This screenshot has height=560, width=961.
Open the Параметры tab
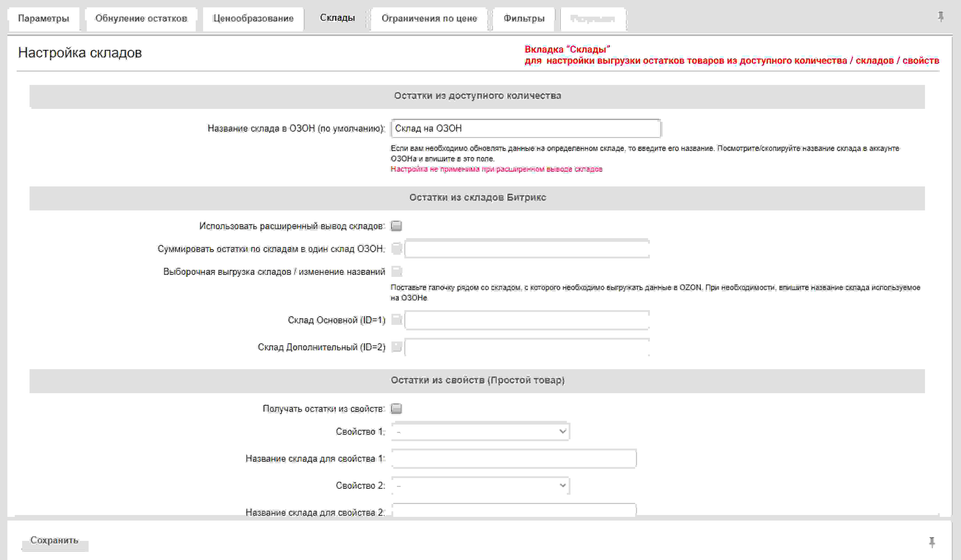(x=43, y=19)
